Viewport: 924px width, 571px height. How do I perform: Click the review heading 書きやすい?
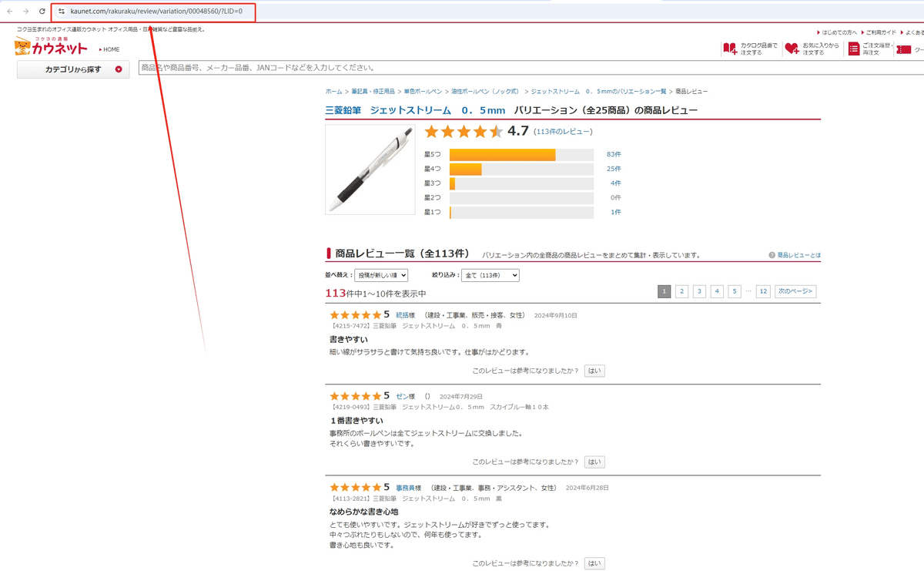(349, 339)
